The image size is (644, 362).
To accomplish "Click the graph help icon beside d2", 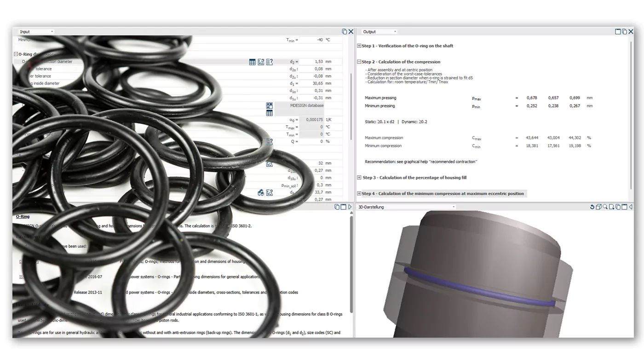I will click(261, 62).
